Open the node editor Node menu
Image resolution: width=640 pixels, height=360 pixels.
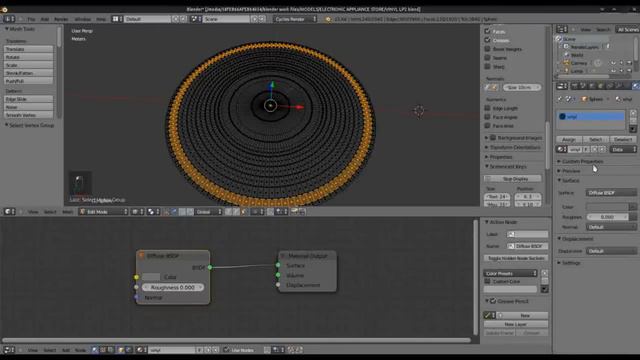[x=80, y=350]
